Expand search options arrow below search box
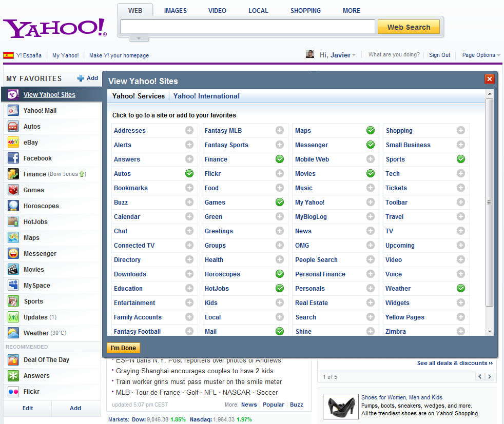 click(139, 38)
